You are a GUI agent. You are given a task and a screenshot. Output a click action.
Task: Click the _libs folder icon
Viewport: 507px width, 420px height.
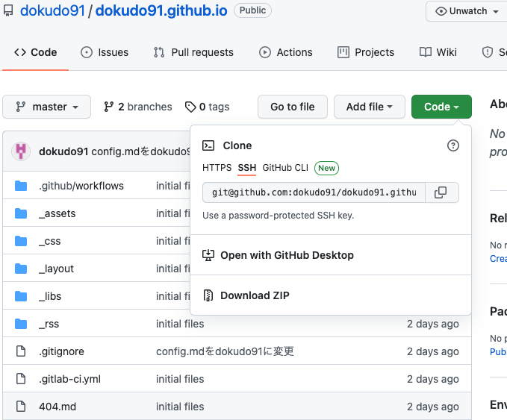[x=21, y=296]
